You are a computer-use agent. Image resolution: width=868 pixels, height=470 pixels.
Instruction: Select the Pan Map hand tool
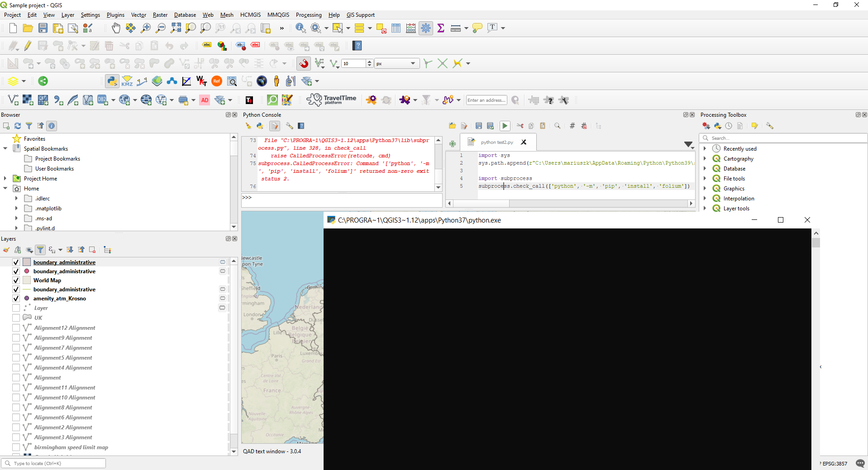(x=116, y=28)
